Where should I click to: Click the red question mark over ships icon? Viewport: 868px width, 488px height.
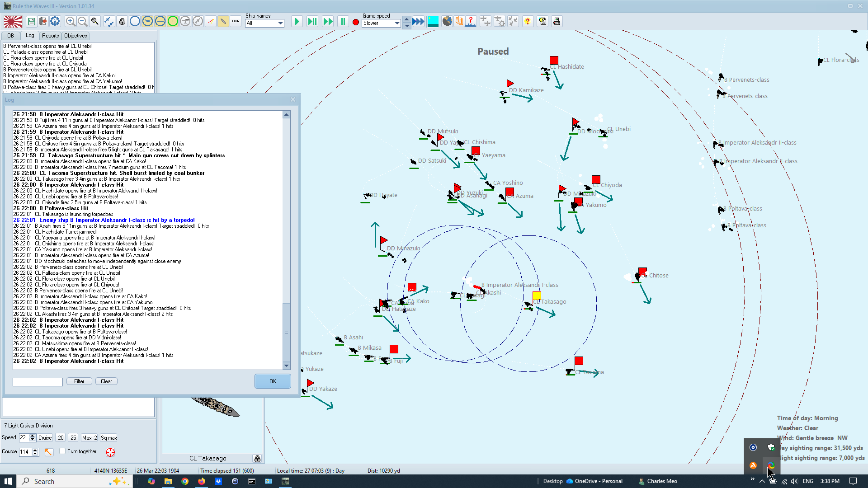471,21
